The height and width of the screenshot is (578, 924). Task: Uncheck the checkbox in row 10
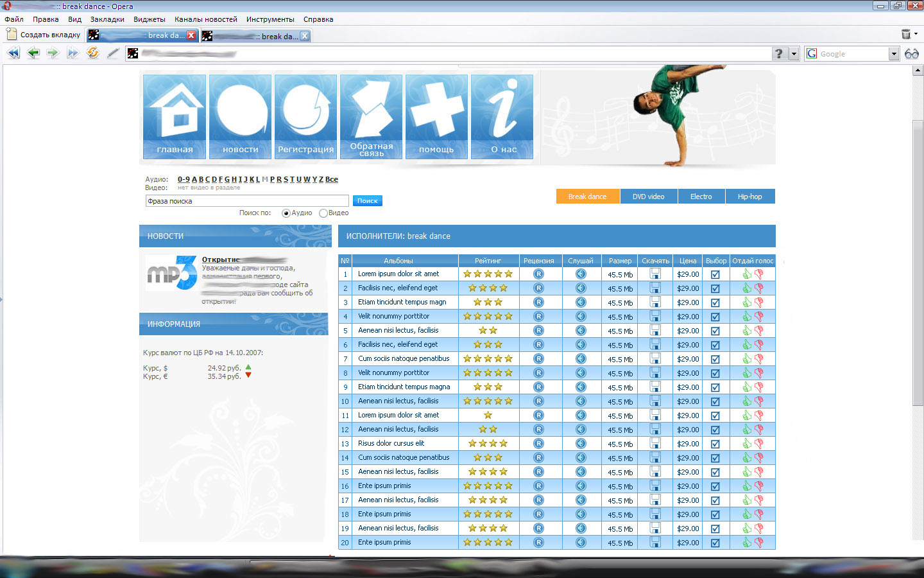tap(715, 401)
